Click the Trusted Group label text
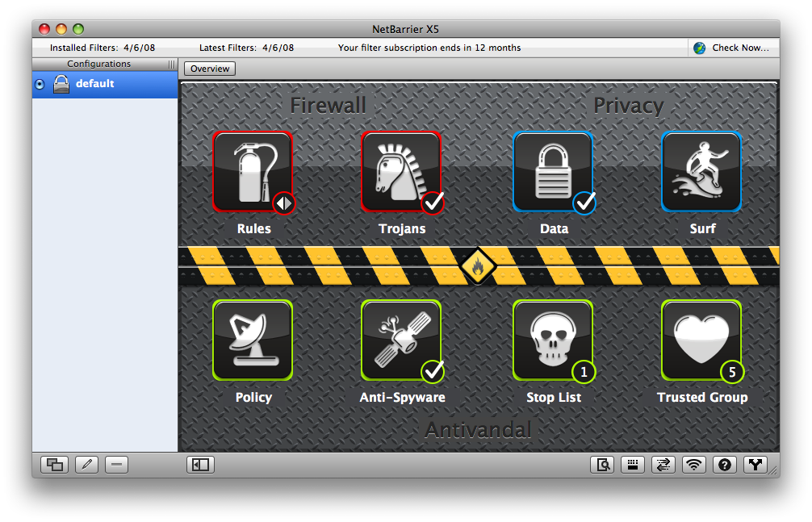The width and height of the screenshot is (812, 522). tap(702, 397)
